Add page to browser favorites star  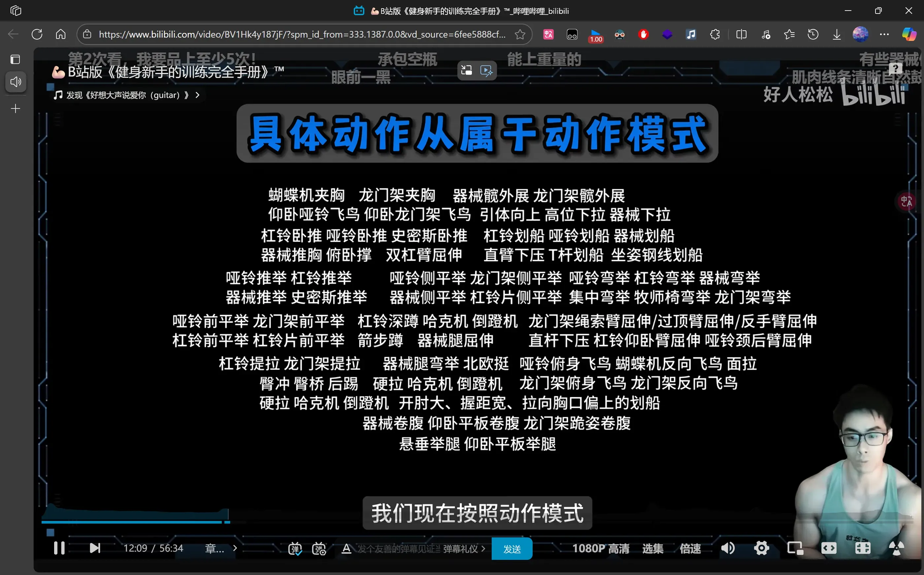(520, 34)
